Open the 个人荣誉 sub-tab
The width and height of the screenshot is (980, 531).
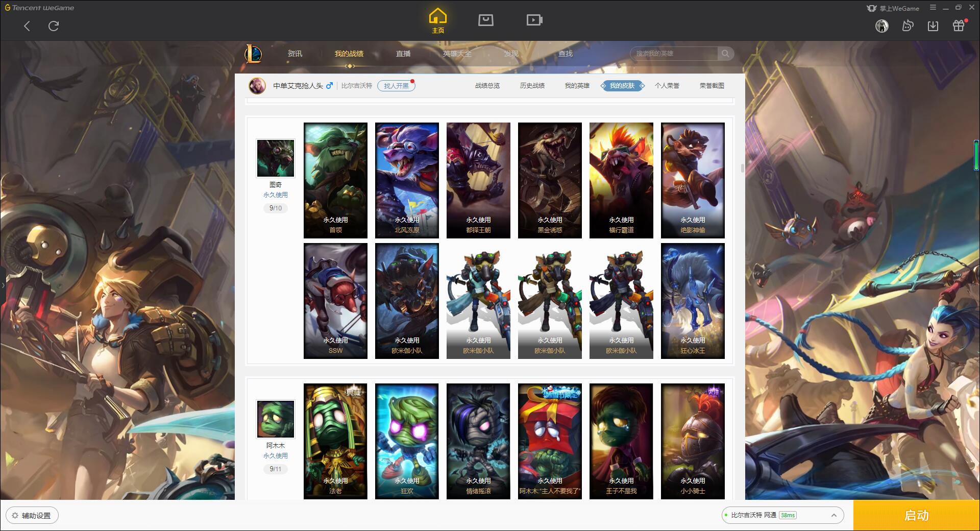pos(667,86)
